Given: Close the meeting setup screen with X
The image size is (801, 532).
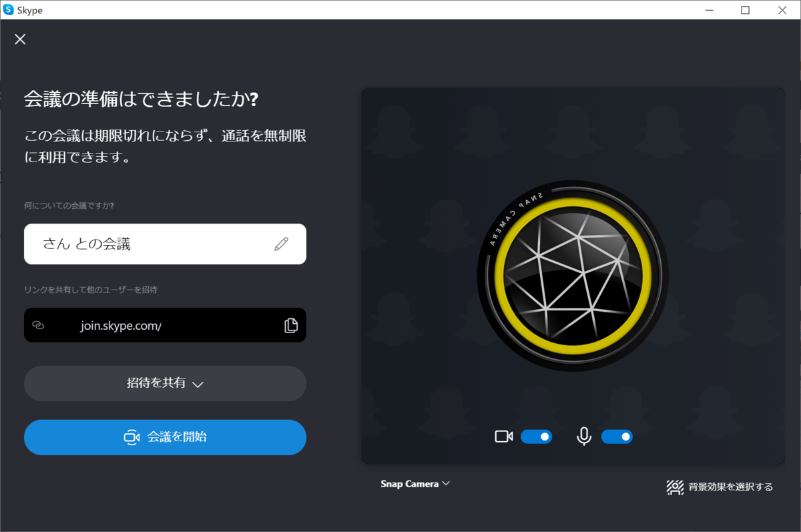Looking at the screenshot, I should [20, 39].
